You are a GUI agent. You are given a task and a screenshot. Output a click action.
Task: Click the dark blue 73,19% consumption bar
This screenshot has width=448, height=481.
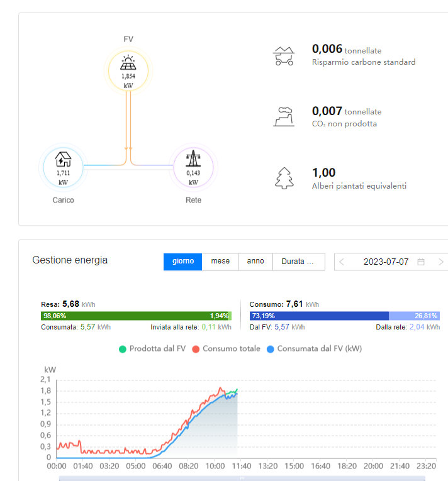319,316
